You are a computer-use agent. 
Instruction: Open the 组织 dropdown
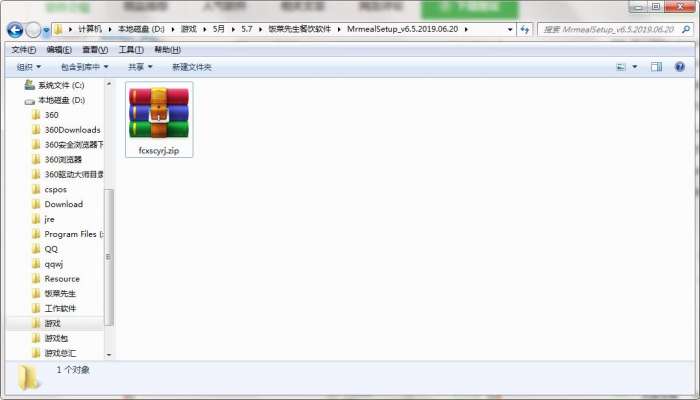pyautogui.click(x=29, y=67)
